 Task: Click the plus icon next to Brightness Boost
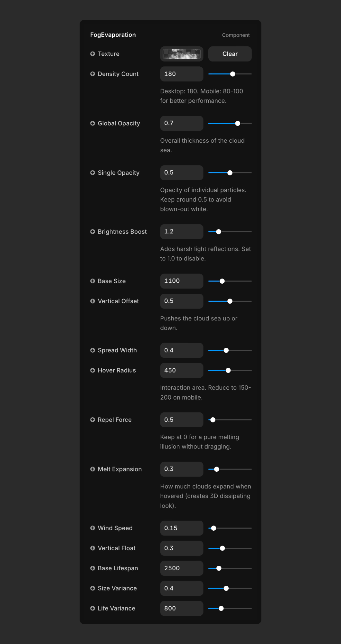click(93, 232)
